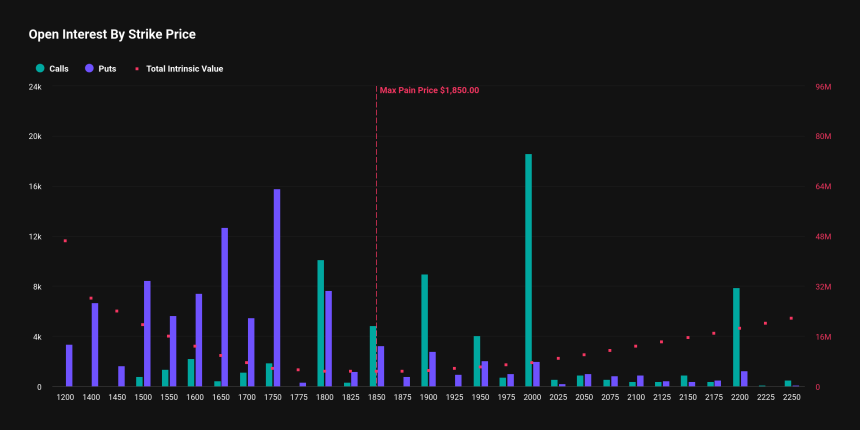860x430 pixels.
Task: Click the Puts bar at strike 1200
Action: coord(69,366)
